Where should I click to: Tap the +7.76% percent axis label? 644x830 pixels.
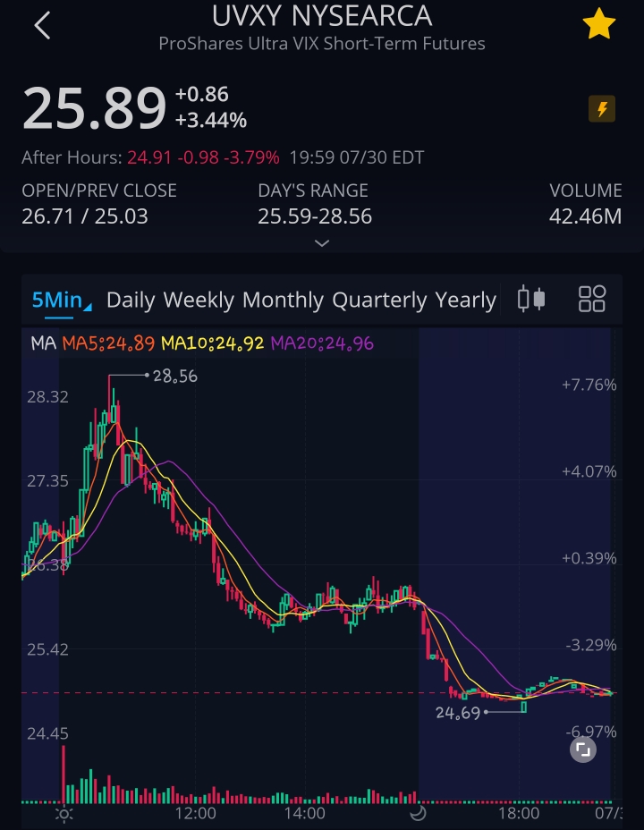589,385
